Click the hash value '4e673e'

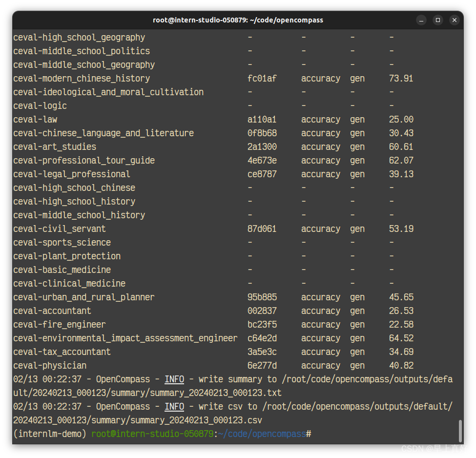click(x=262, y=160)
